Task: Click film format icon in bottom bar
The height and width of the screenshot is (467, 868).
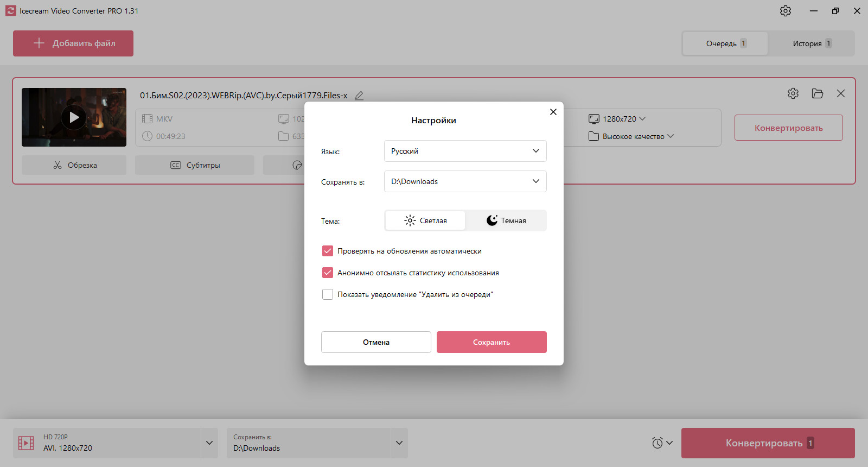Action: coord(26,443)
